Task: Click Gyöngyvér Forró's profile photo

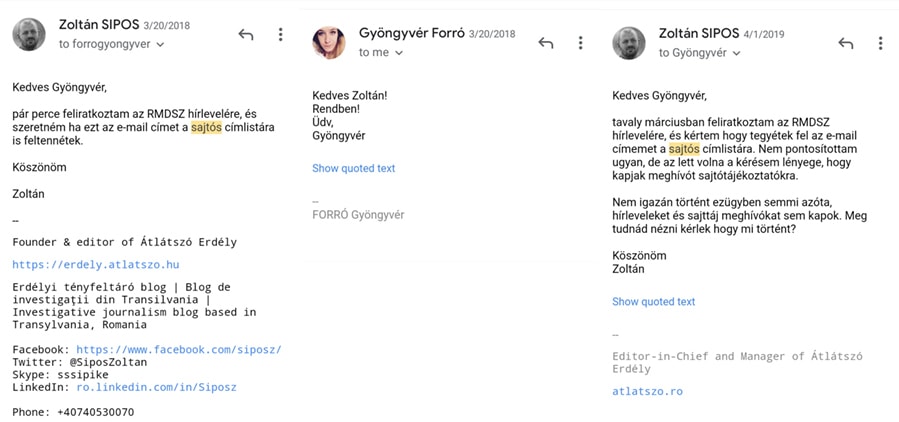Action: tap(329, 42)
